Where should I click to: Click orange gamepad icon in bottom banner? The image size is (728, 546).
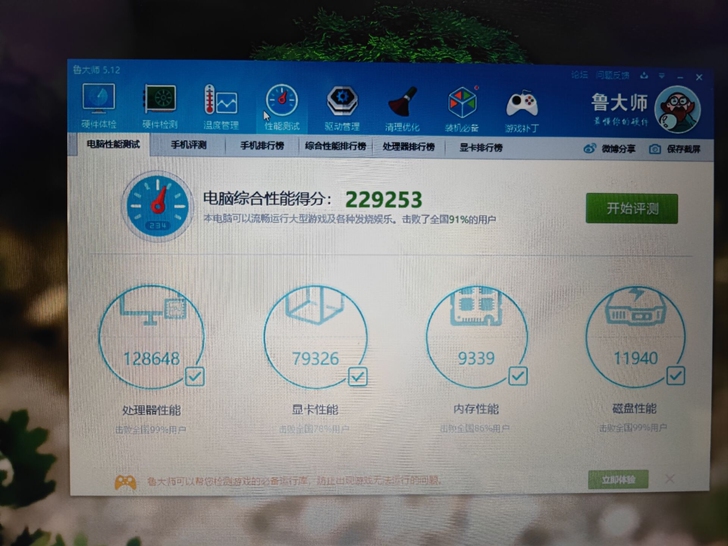pyautogui.click(x=125, y=482)
